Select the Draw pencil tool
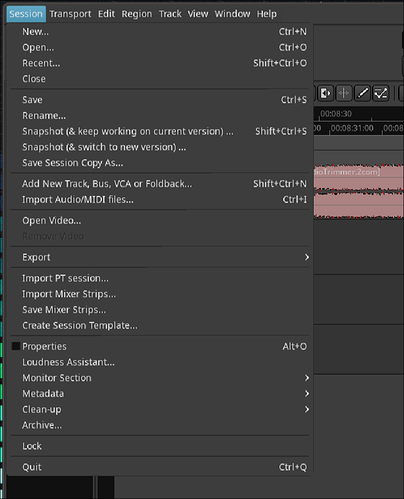 click(362, 93)
